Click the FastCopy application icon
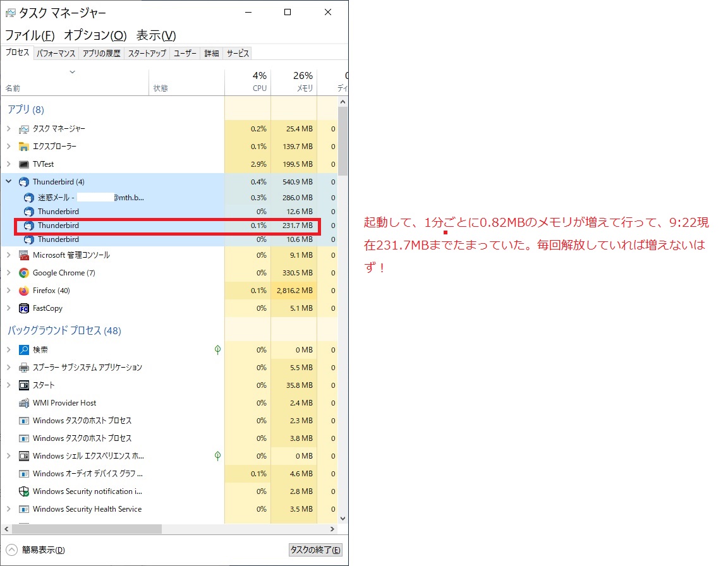This screenshot has height=566, width=728. pos(24,308)
